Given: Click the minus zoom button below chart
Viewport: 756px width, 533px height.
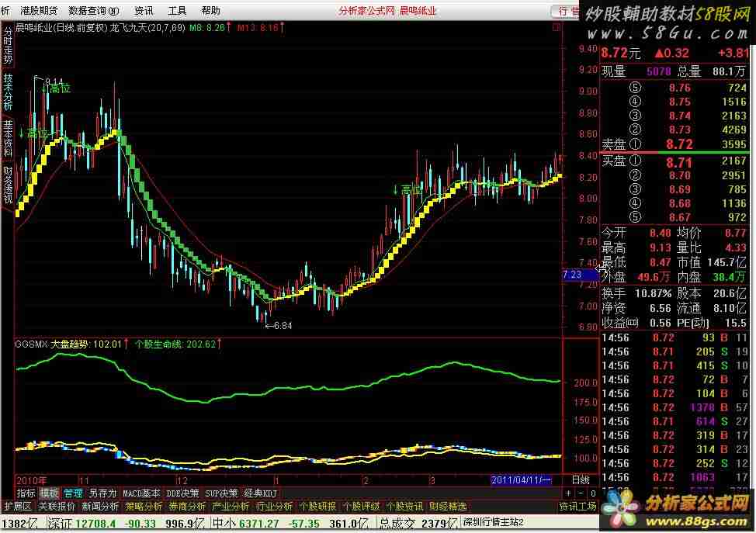Looking at the screenshot, I should point(581,493).
